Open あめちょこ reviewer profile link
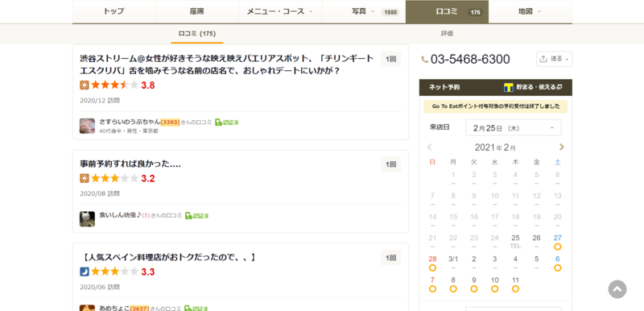This screenshot has height=311, width=644. 114,308
